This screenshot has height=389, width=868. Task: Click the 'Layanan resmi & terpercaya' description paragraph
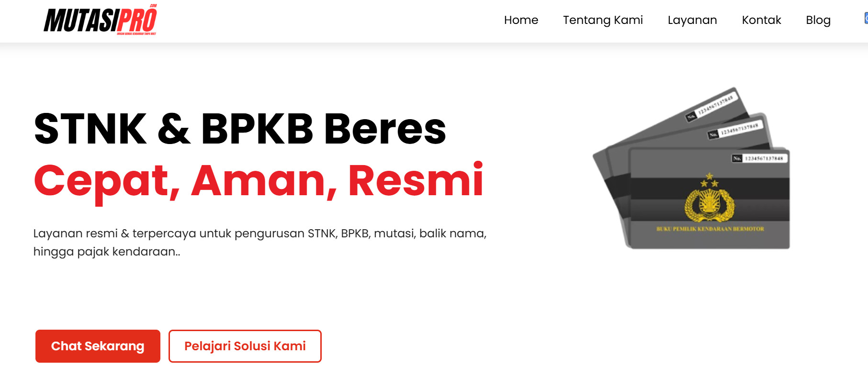260,242
